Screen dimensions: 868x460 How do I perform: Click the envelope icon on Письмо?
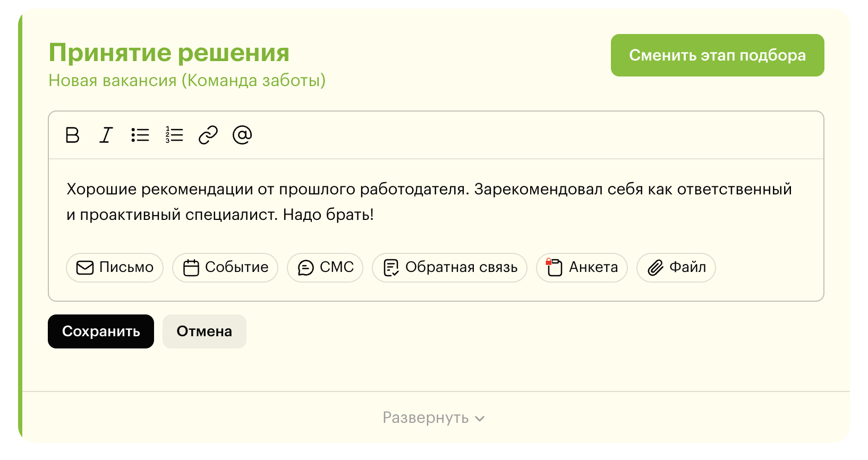pos(85,268)
